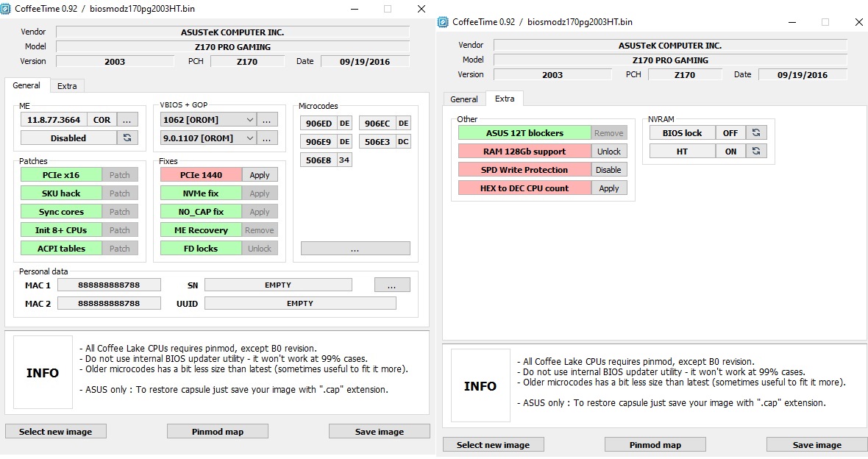This screenshot has width=868, height=459.
Task: Click the PCIe x16 green label
Action: click(x=61, y=175)
